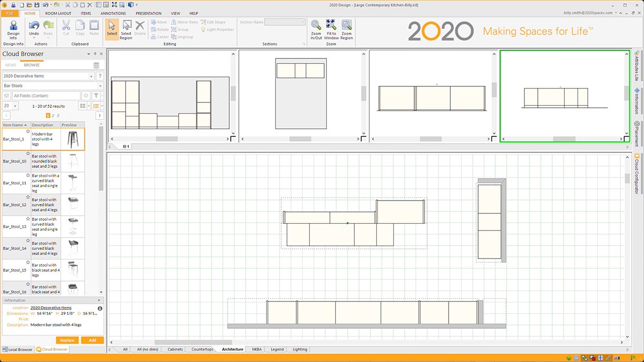Activate the Select arrow tool
The image size is (644, 362).
point(112,29)
